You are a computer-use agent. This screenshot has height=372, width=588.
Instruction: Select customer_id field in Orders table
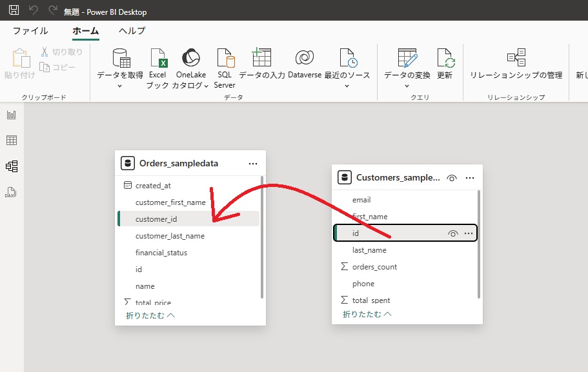click(x=188, y=219)
